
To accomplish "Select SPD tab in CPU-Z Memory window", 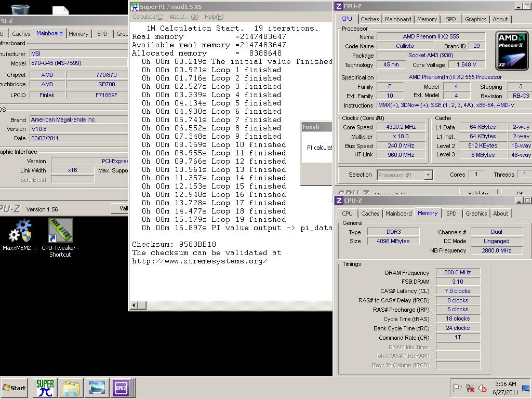I will (451, 214).
